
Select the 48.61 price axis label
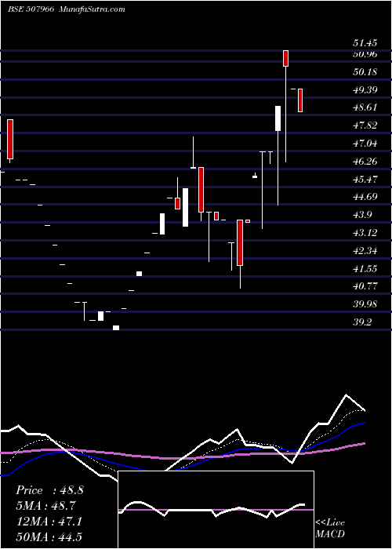pyautogui.click(x=365, y=107)
